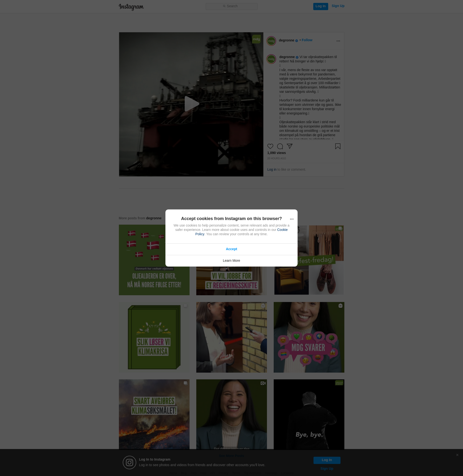Open the smiling woman video post

click(231, 415)
